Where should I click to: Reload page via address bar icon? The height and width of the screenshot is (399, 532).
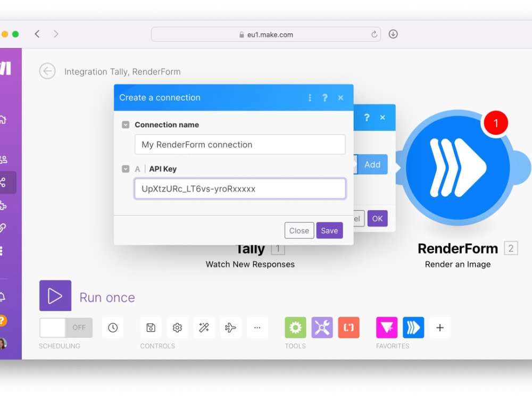[x=374, y=34]
